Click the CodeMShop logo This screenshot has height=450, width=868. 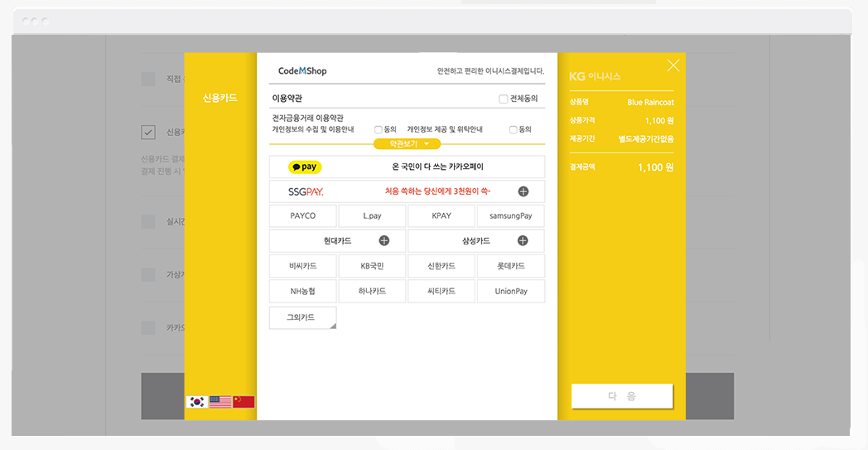pyautogui.click(x=302, y=71)
